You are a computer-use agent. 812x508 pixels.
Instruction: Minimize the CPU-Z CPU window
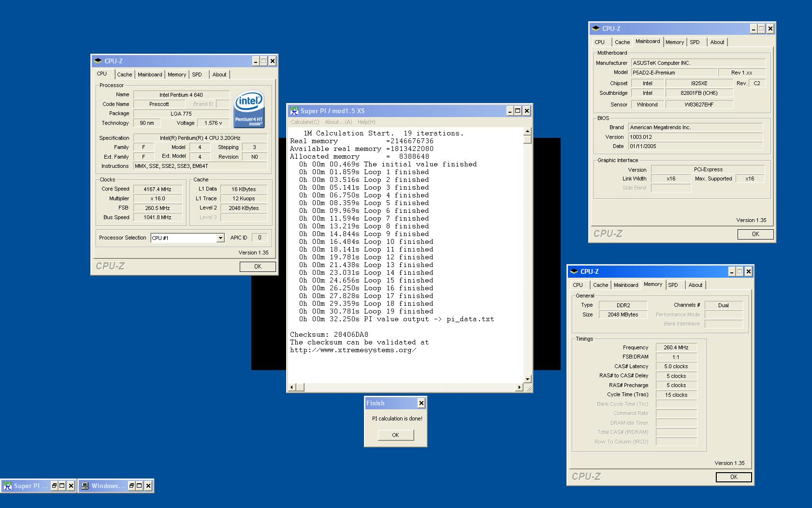click(x=256, y=61)
